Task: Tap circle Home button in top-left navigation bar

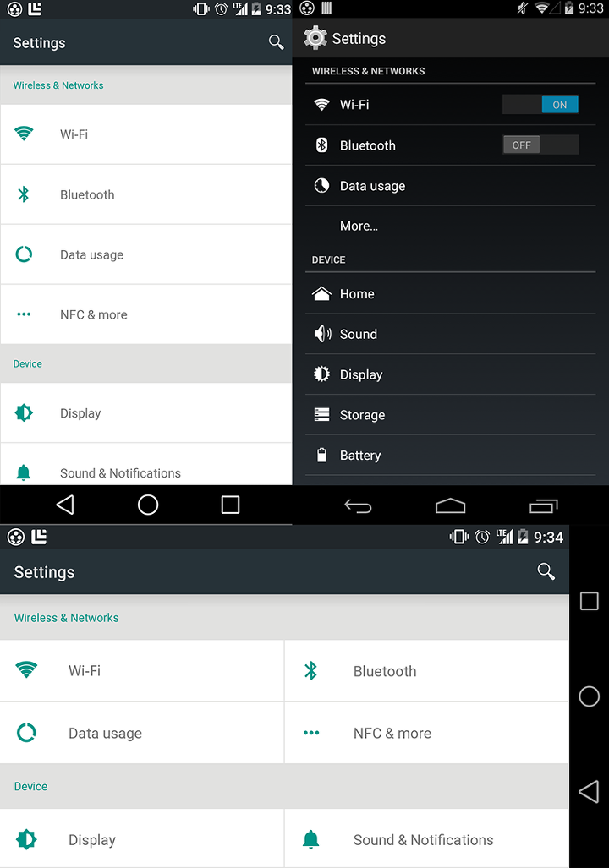Action: [148, 505]
